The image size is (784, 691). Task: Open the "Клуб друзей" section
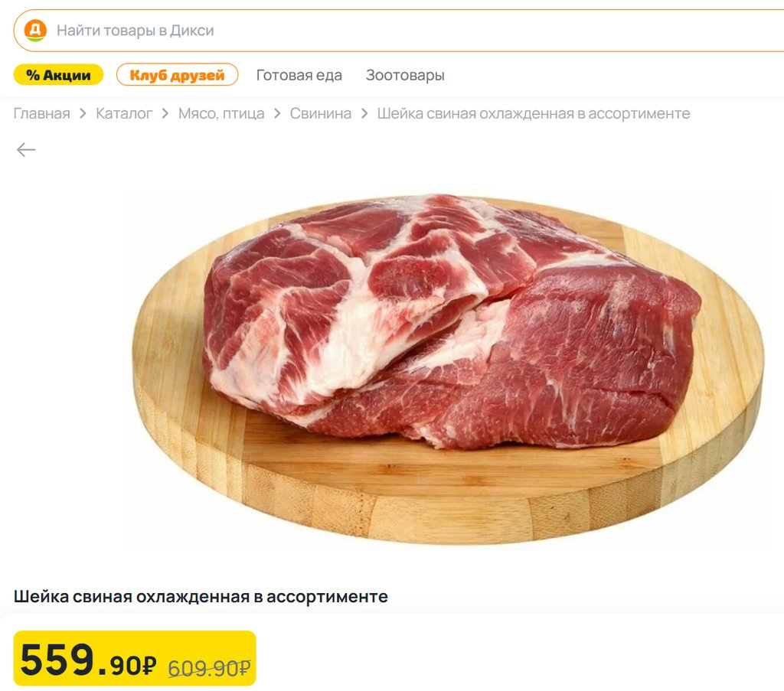click(x=177, y=75)
